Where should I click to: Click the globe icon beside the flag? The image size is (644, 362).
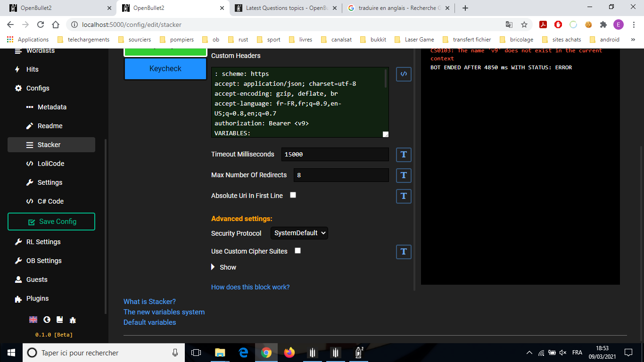click(x=47, y=320)
